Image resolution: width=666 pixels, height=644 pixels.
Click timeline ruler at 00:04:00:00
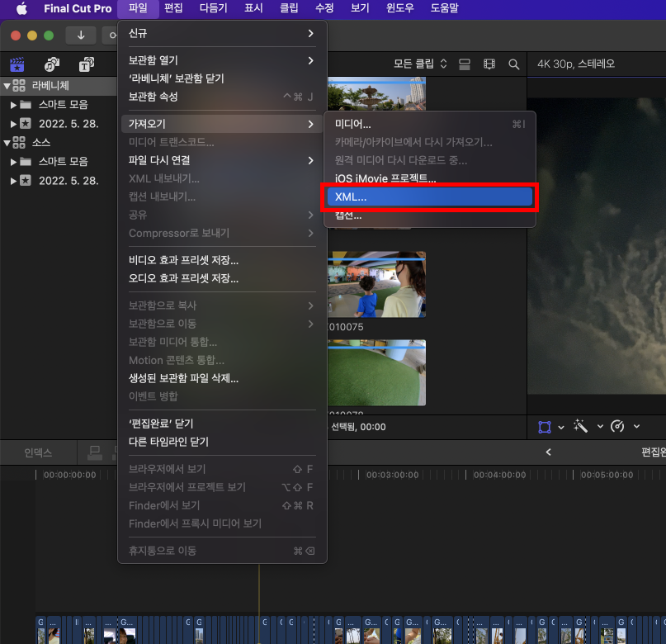click(x=499, y=475)
